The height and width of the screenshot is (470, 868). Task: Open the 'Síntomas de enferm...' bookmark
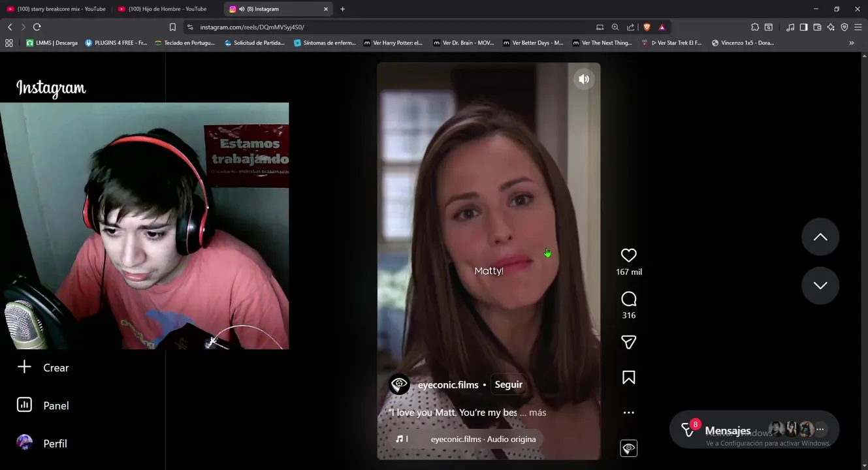tap(325, 42)
